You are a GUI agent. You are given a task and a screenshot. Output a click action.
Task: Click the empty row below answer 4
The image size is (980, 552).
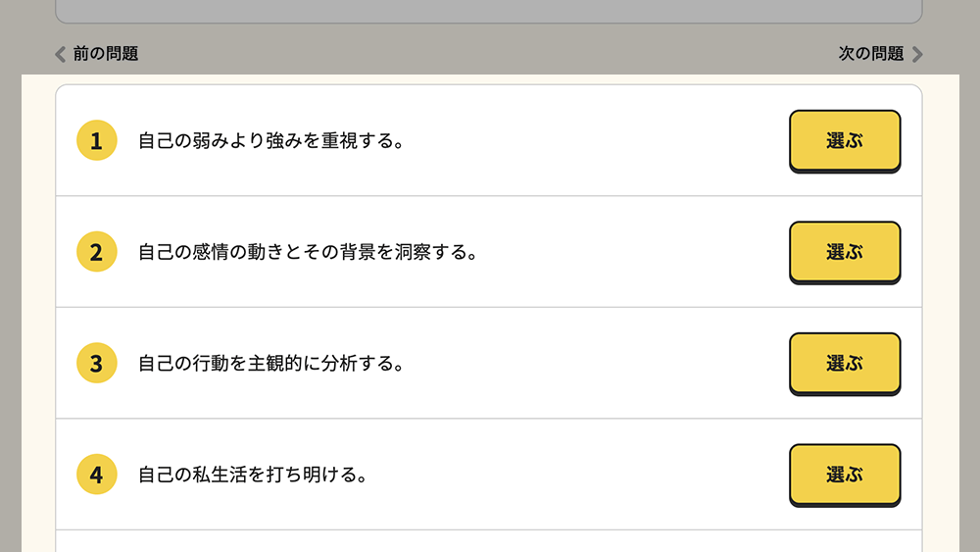click(x=488, y=541)
